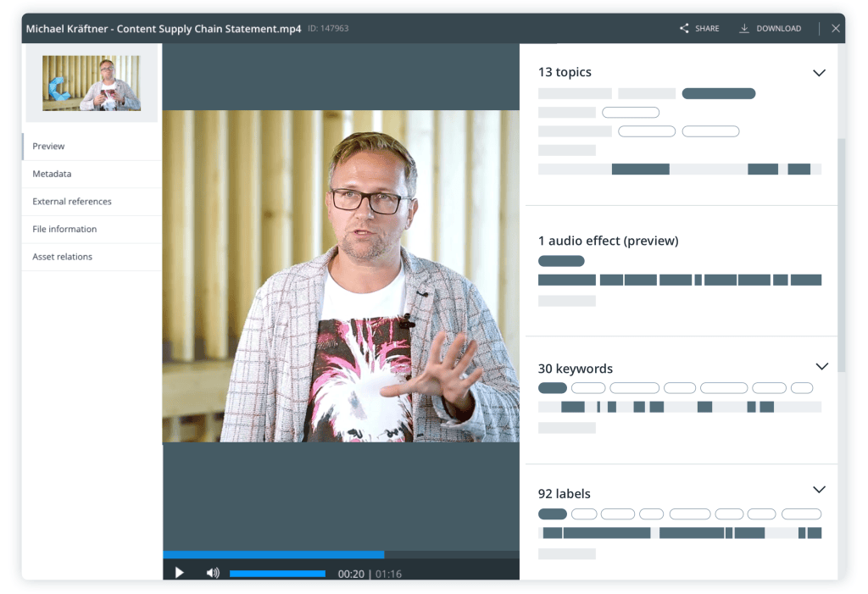Select the first keyword pill chip
868x594 pixels.
point(552,387)
